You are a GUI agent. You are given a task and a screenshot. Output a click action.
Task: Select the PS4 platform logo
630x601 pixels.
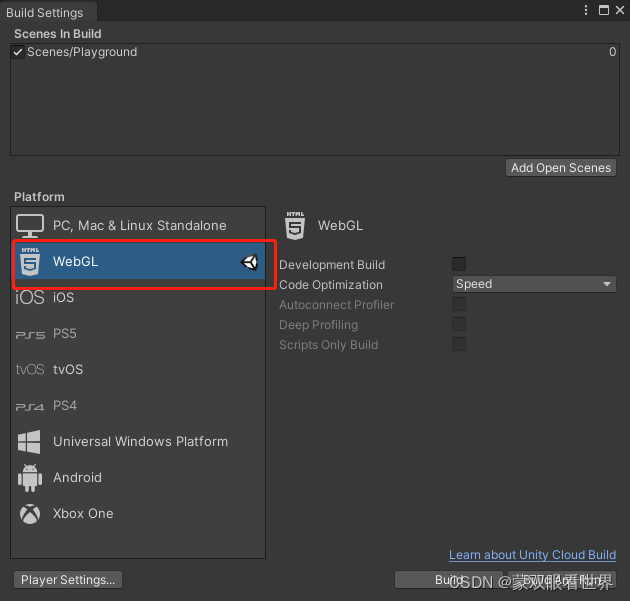click(30, 406)
